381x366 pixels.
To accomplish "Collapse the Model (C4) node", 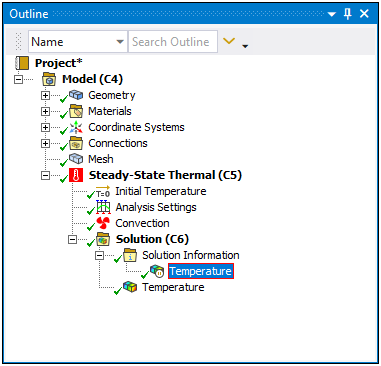I will [x=19, y=79].
